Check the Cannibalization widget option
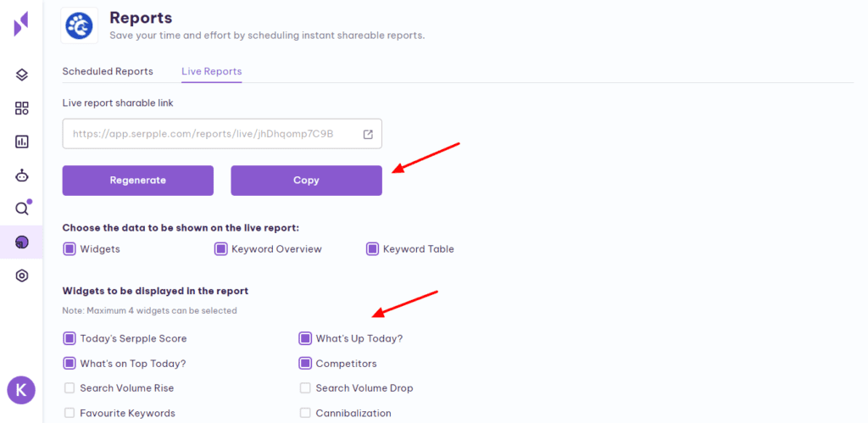This screenshot has height=423, width=868. click(305, 413)
